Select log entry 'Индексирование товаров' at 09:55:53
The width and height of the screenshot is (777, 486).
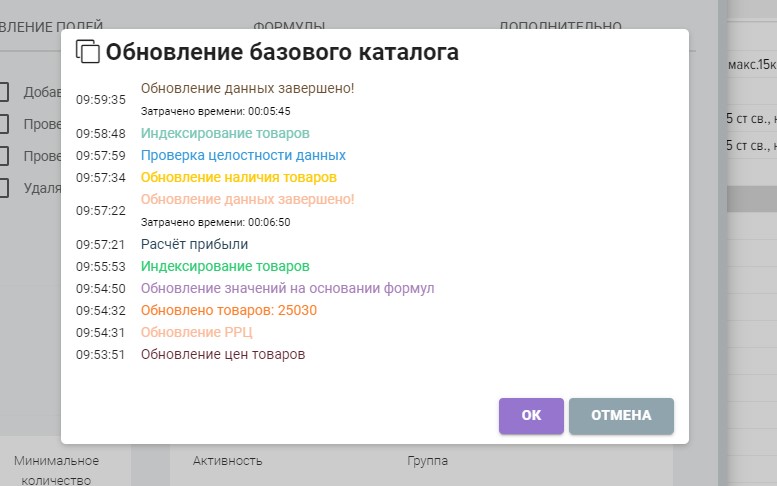(x=225, y=267)
